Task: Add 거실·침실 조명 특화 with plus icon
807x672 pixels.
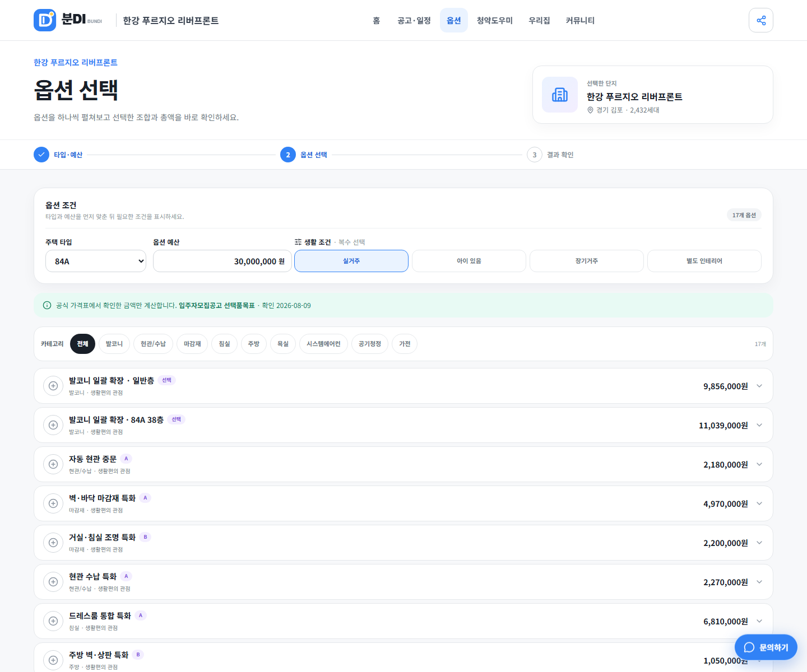Action: (x=53, y=543)
